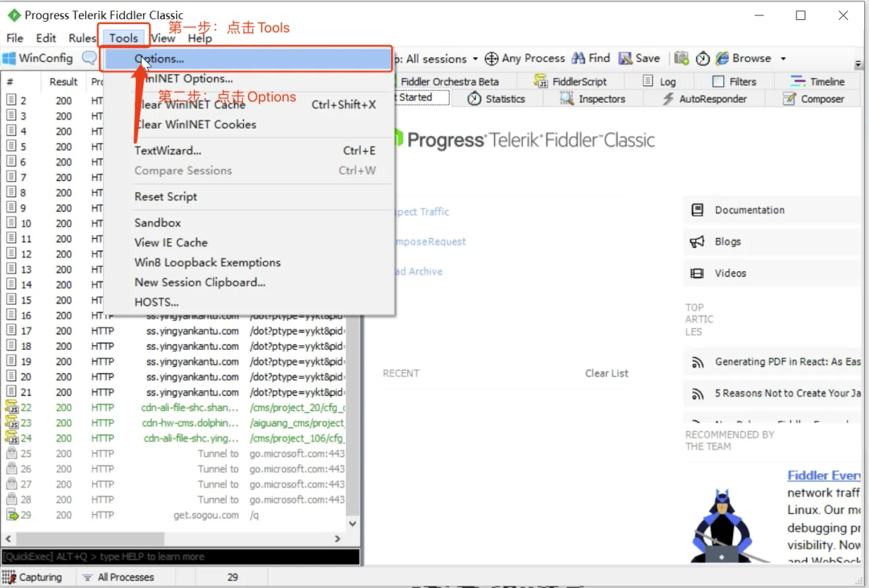This screenshot has height=588, width=869.
Task: Click the Log tab page icon
Action: 648,81
